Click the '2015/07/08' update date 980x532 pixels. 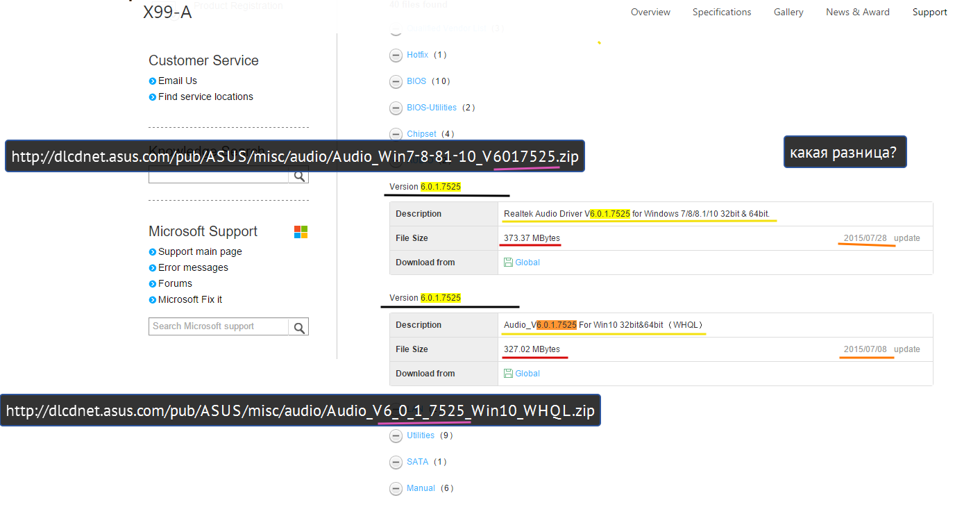(865, 349)
